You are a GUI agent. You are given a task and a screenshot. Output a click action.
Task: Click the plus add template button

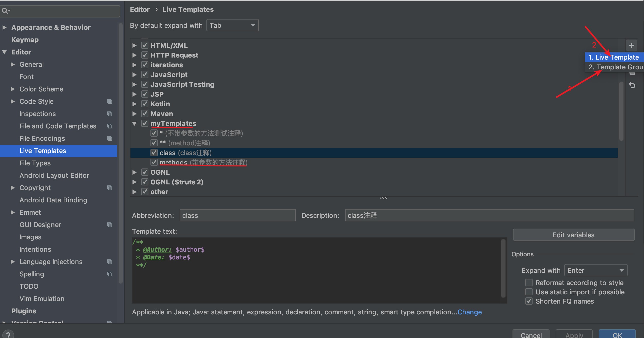pos(631,45)
